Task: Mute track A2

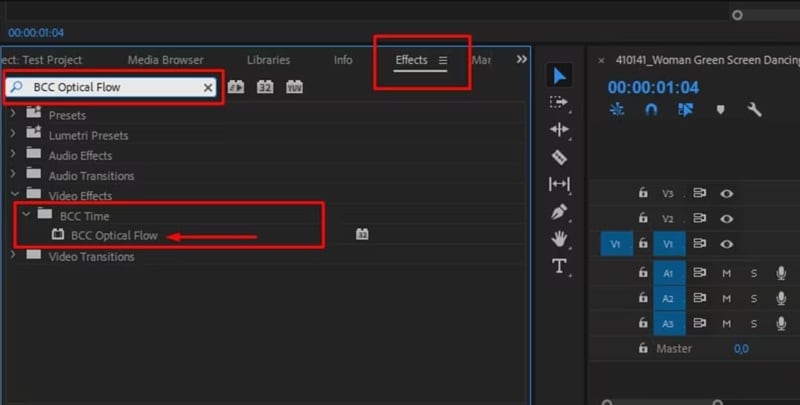Action: [x=727, y=298]
